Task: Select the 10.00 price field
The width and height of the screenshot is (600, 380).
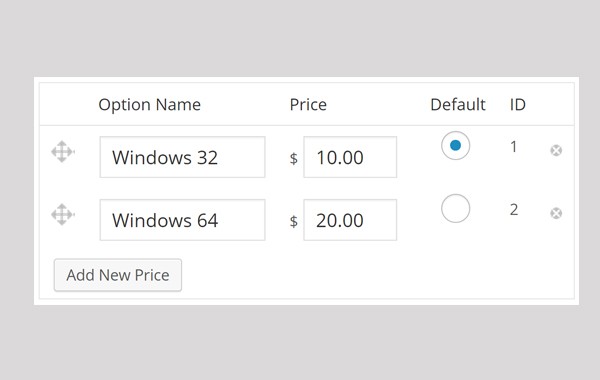Action: [350, 157]
